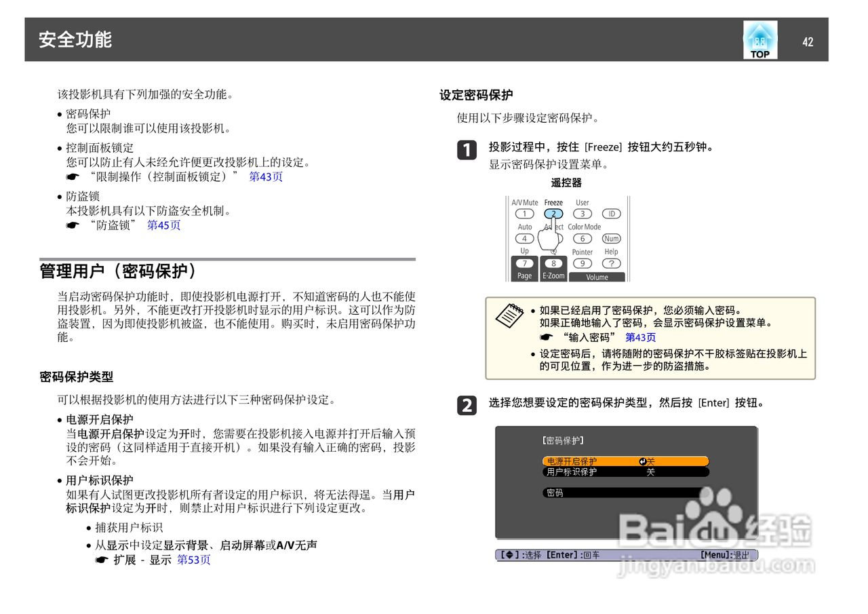The image size is (868, 614).
Task: Click the ? Help button on remote
Action: pyautogui.click(x=612, y=264)
